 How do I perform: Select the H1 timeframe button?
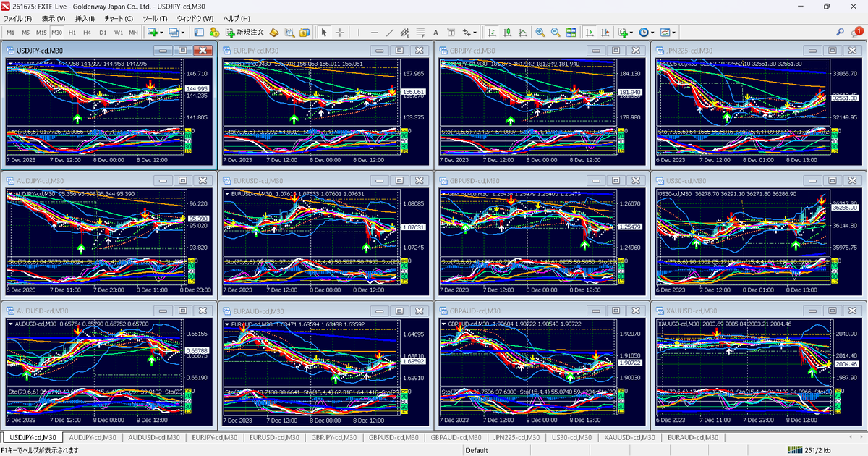pyautogui.click(x=72, y=32)
